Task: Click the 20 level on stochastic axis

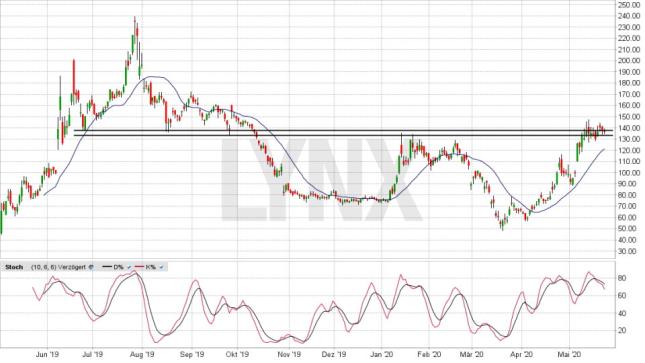Action: pos(622,330)
